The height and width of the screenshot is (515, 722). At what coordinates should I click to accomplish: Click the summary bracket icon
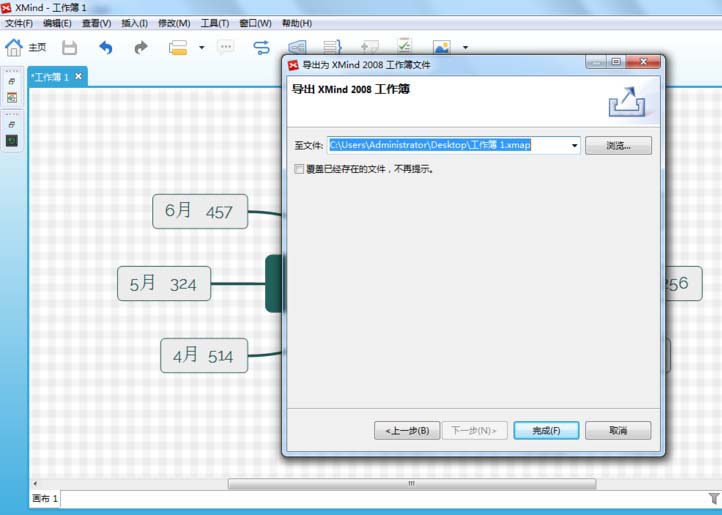pyautogui.click(x=332, y=47)
